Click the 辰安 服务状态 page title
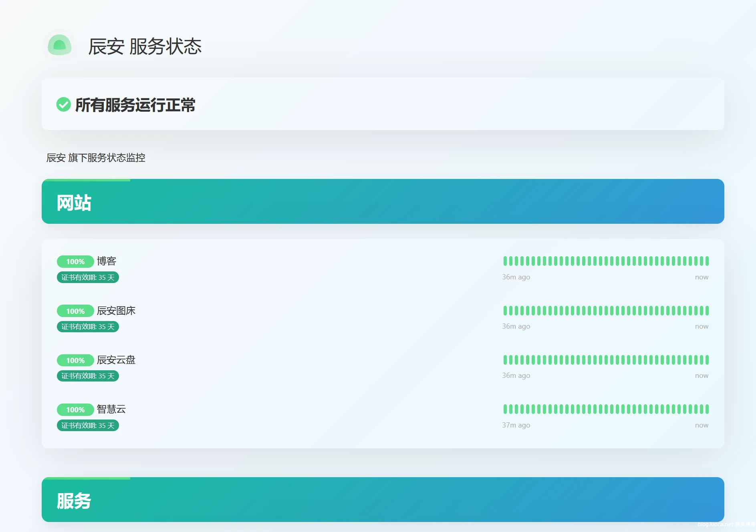The height and width of the screenshot is (532, 756). 145,46
